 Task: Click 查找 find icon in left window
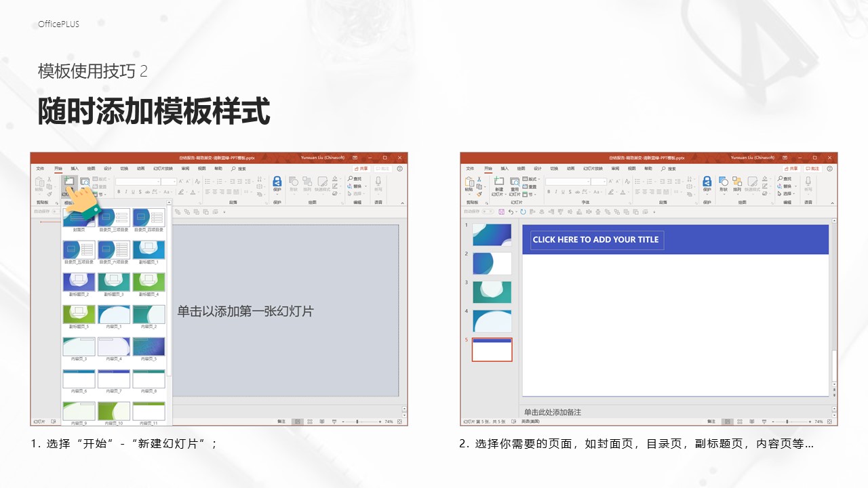pos(350,178)
